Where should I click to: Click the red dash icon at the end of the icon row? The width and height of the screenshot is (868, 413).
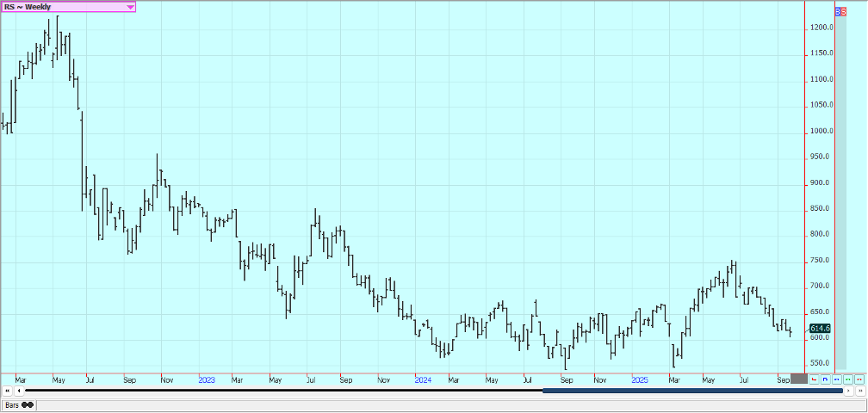pos(859,379)
